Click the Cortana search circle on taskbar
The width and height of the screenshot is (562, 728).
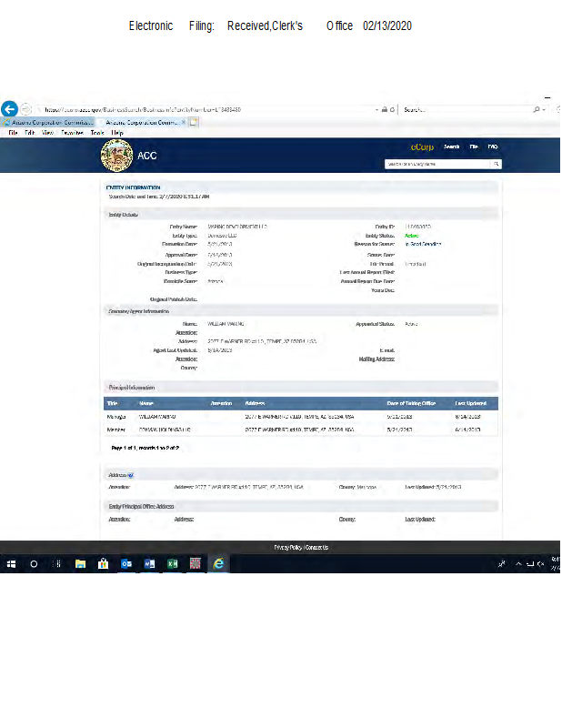35,564
